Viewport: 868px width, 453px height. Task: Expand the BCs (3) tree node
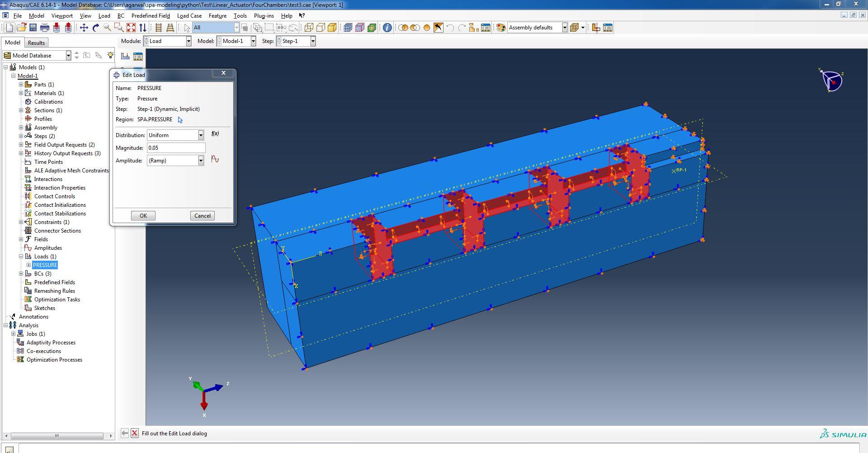[21, 274]
